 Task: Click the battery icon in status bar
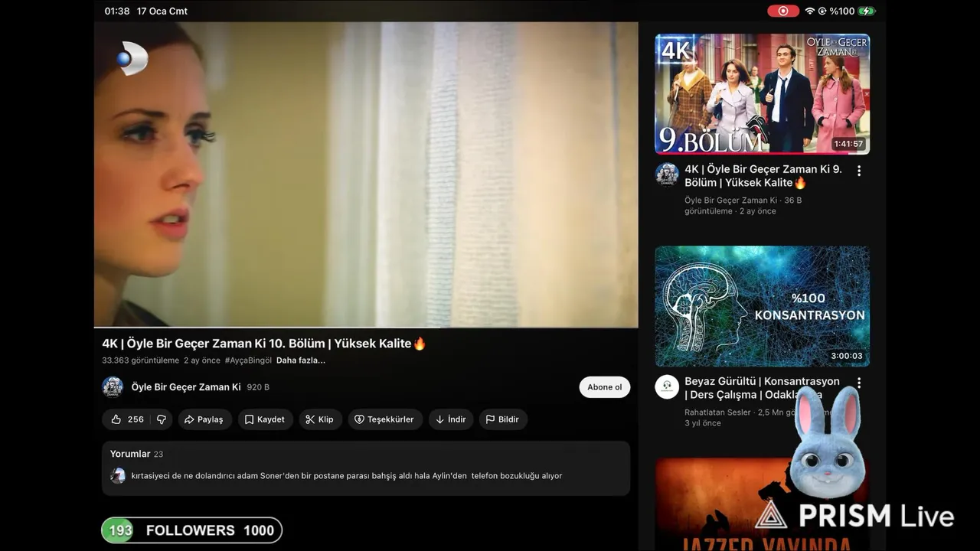click(x=866, y=11)
